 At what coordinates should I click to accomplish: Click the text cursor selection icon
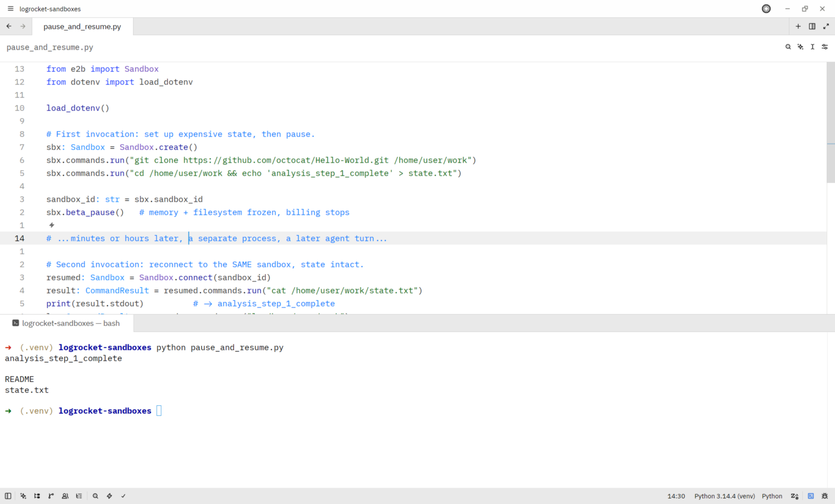coord(813,47)
